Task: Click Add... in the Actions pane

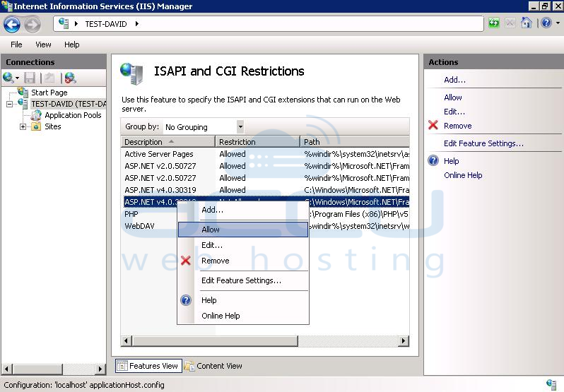Action: click(x=454, y=80)
